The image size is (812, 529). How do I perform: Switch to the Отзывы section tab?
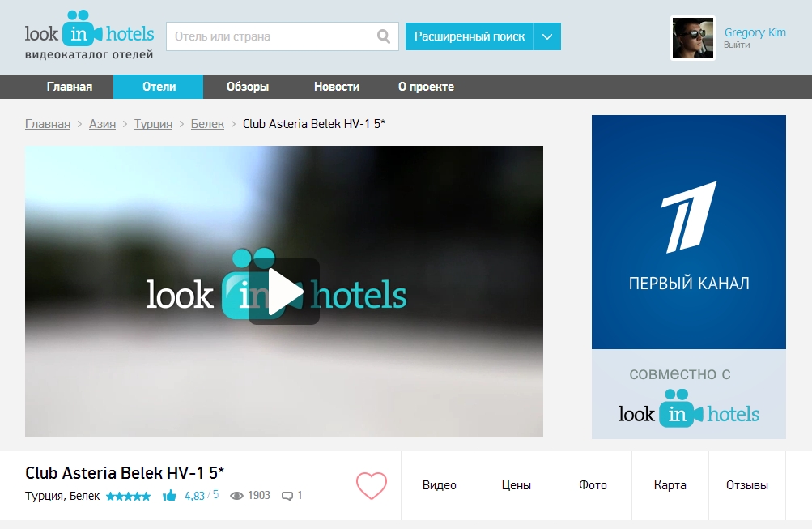click(x=746, y=485)
